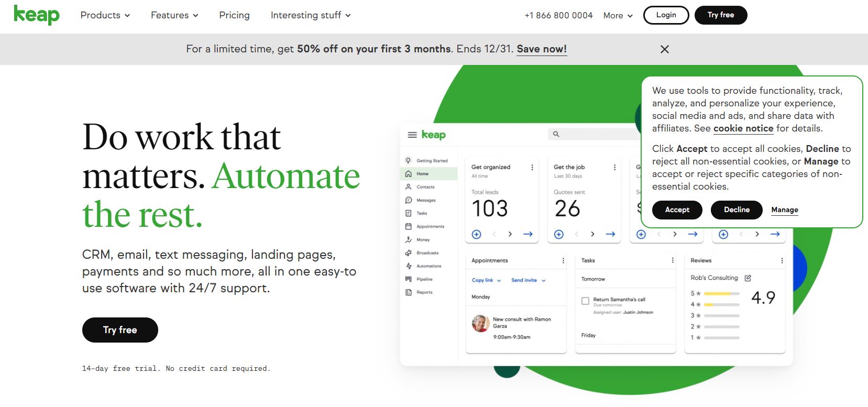Click the 26 quotes sent value
The height and width of the screenshot is (407, 868).
(567, 208)
